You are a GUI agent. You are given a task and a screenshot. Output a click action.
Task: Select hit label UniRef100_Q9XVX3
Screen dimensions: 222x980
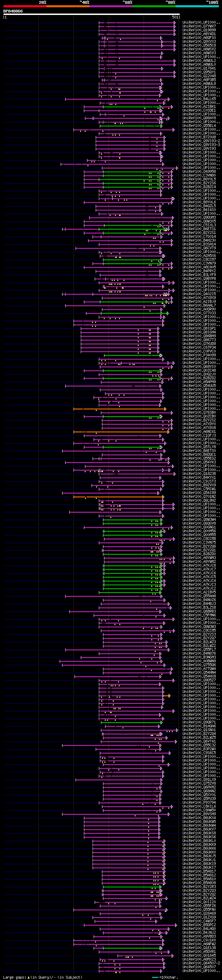199,42
